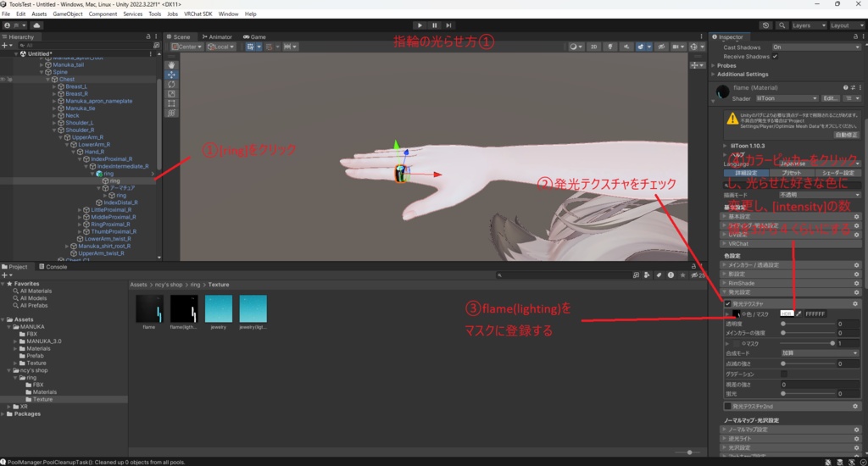Viewport: 868px width, 466px height.
Task: Open the Local rotation mode dropdown
Action: coord(221,47)
